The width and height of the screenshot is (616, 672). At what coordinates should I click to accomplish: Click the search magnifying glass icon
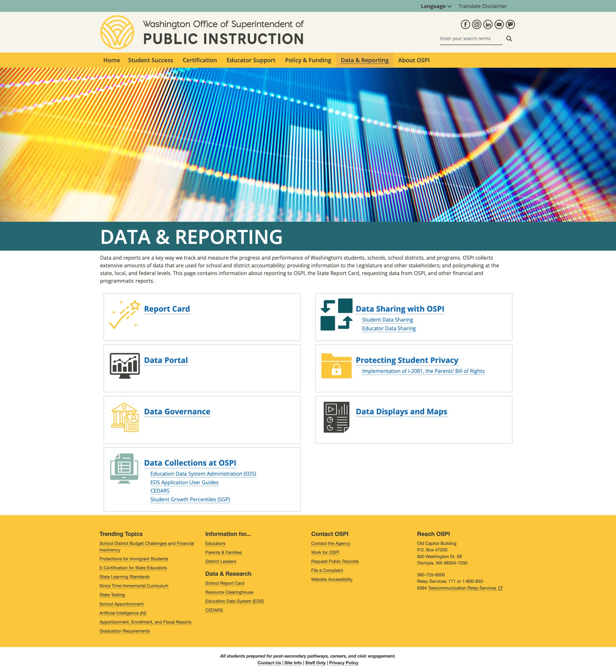point(509,39)
